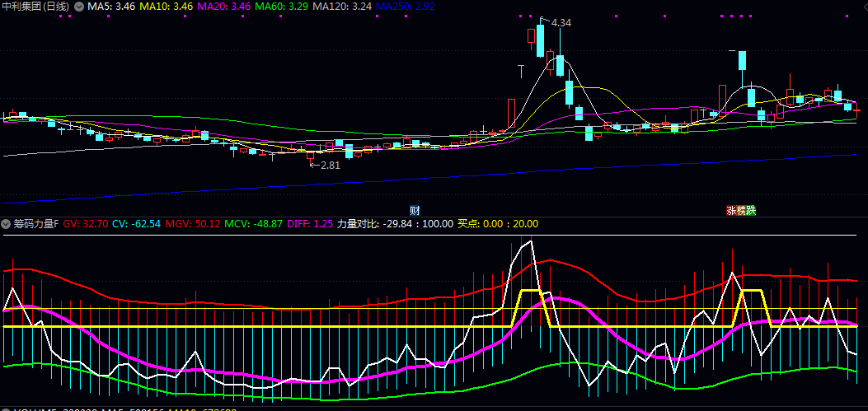Image resolution: width=868 pixels, height=411 pixels.
Task: Click the yellow 买点 value label
Action: click(498, 224)
